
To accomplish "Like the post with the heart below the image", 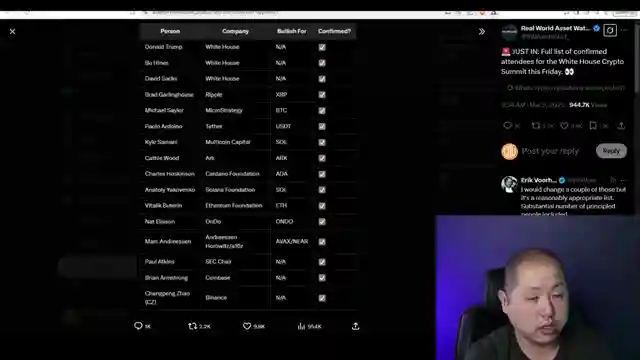I will tap(247, 326).
